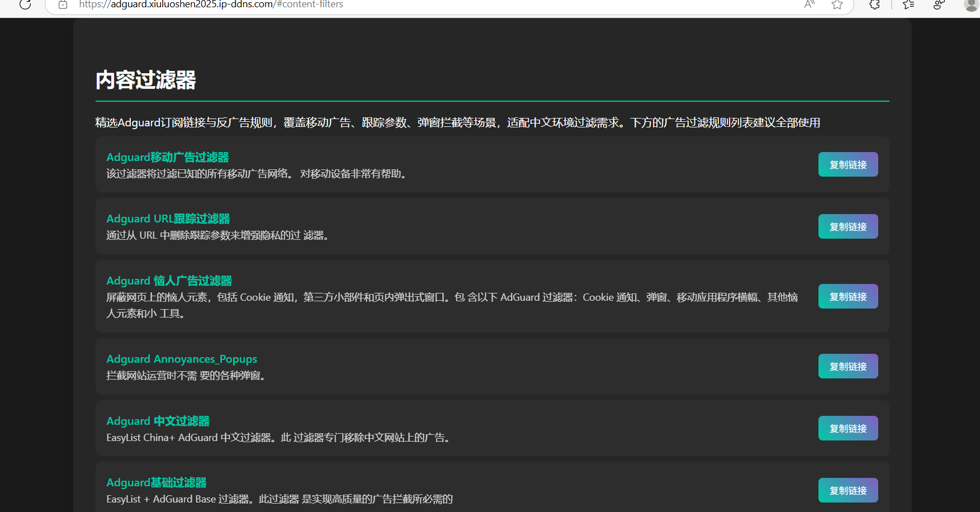
Task: Open the Adguard 恼人广告过滤器 title link
Action: tap(169, 280)
